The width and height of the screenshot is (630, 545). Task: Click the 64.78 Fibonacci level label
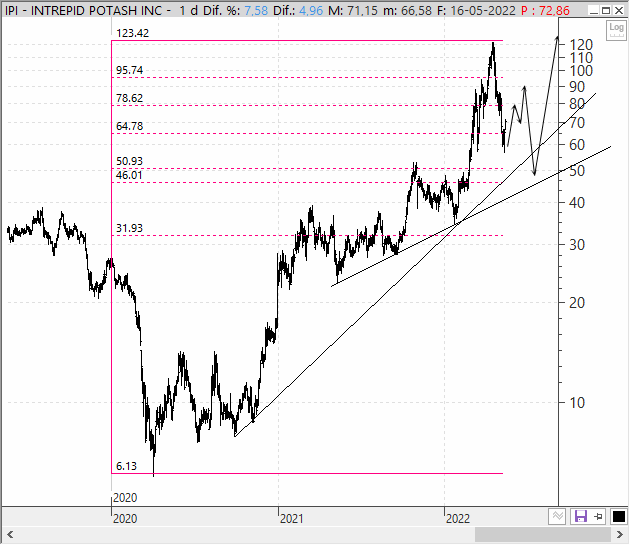click(129, 126)
